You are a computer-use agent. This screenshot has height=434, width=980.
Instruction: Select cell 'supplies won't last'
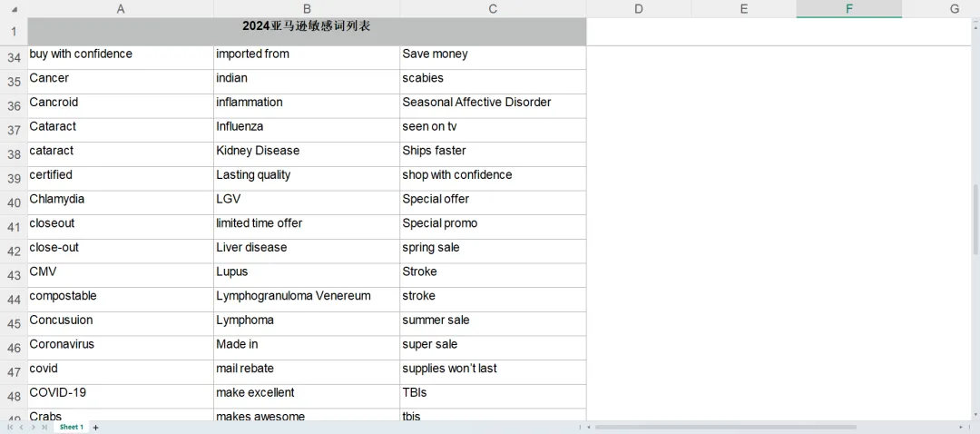(x=493, y=372)
